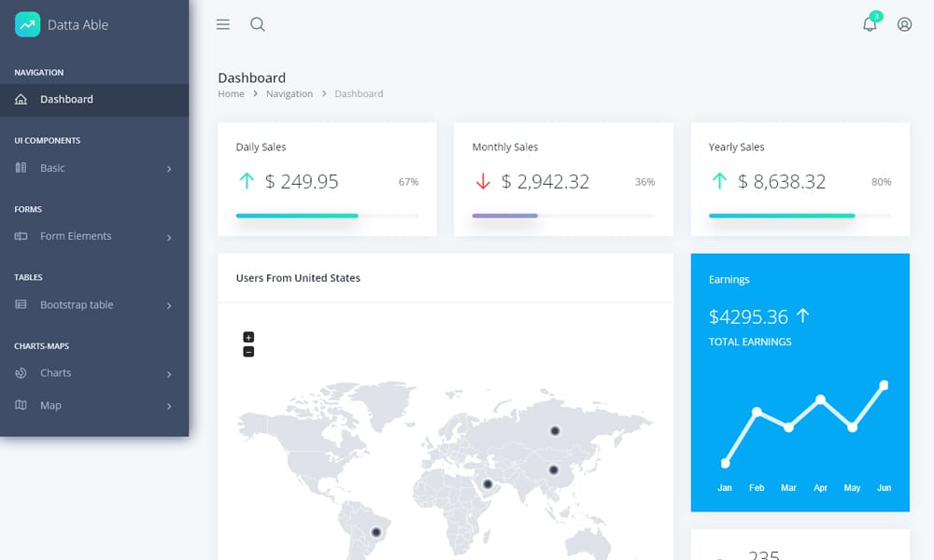Expand the Basic menu chevron

(x=169, y=169)
